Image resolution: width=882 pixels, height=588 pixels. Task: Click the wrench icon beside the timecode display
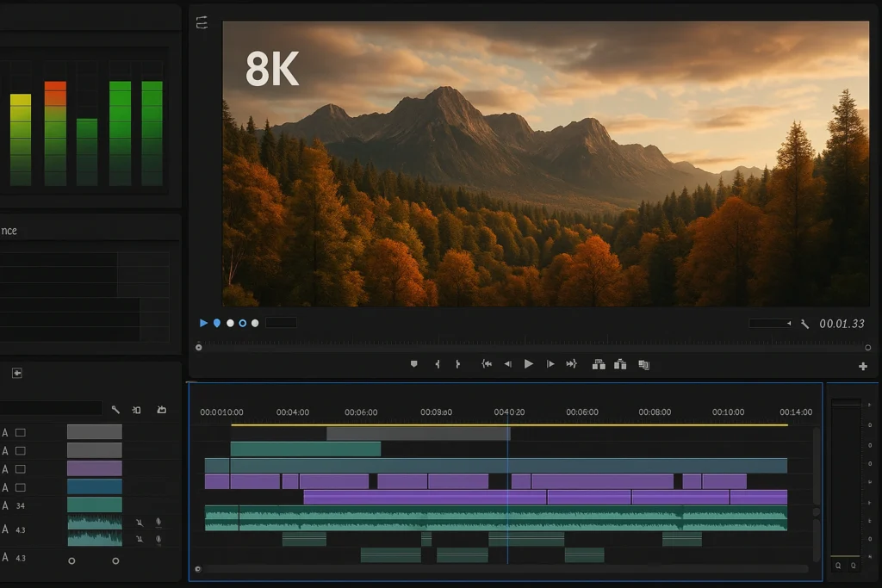click(804, 325)
